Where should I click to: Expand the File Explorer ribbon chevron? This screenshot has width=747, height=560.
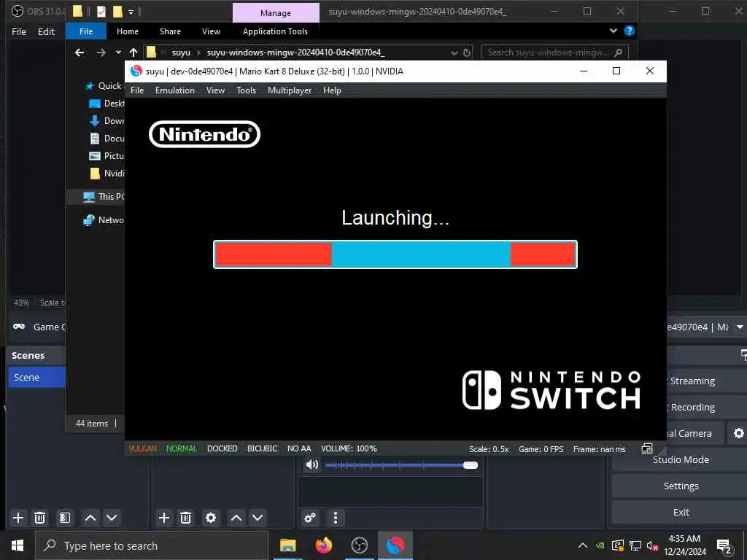[614, 31]
